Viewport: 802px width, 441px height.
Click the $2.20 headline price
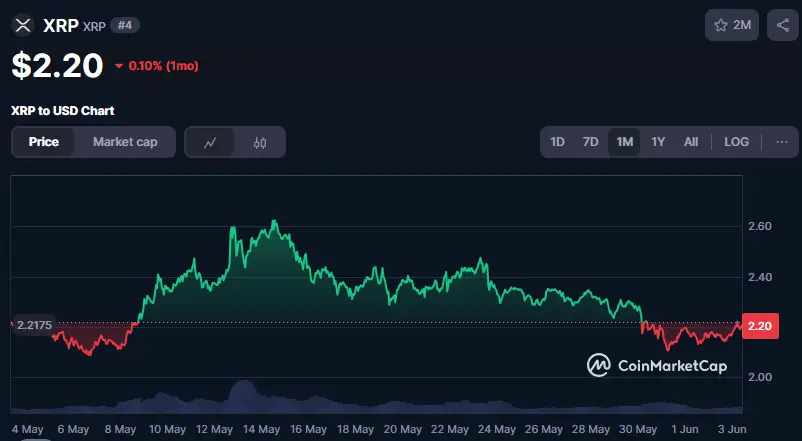57,65
